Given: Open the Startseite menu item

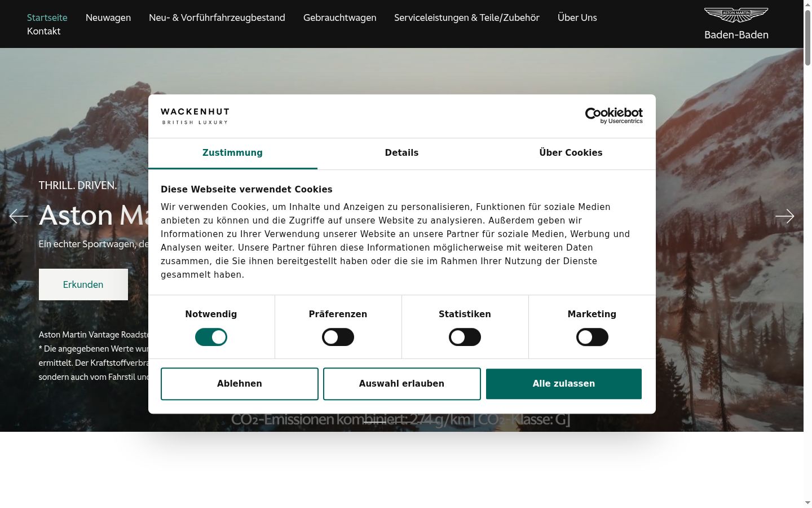Looking at the screenshot, I should click(x=47, y=17).
